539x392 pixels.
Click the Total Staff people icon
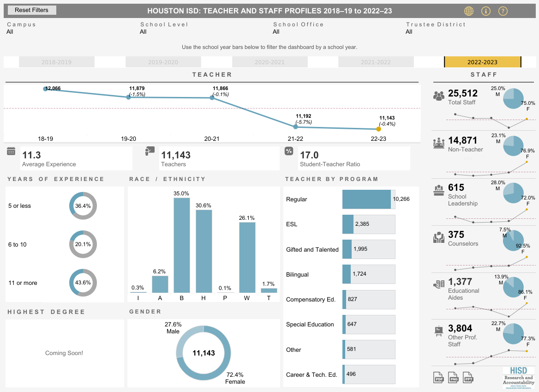pos(438,96)
